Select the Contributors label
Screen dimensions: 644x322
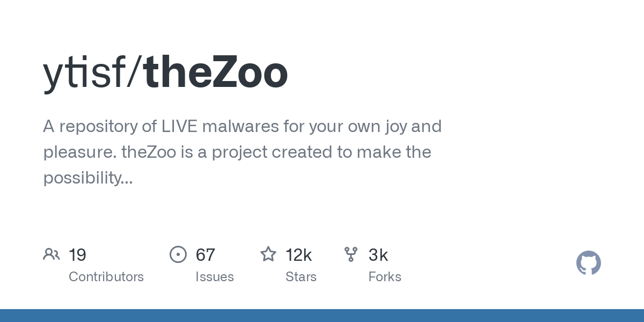pyautogui.click(x=106, y=277)
